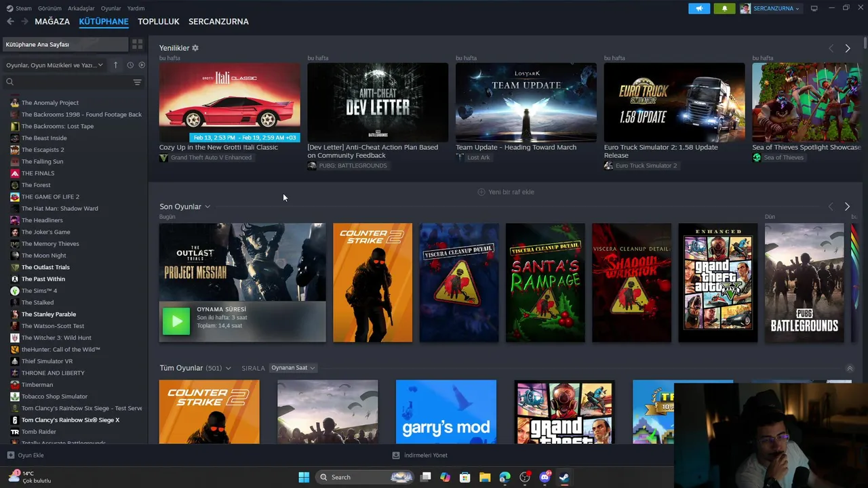
Task: Go to the TOPLULUK tab
Action: pyautogui.click(x=159, y=22)
